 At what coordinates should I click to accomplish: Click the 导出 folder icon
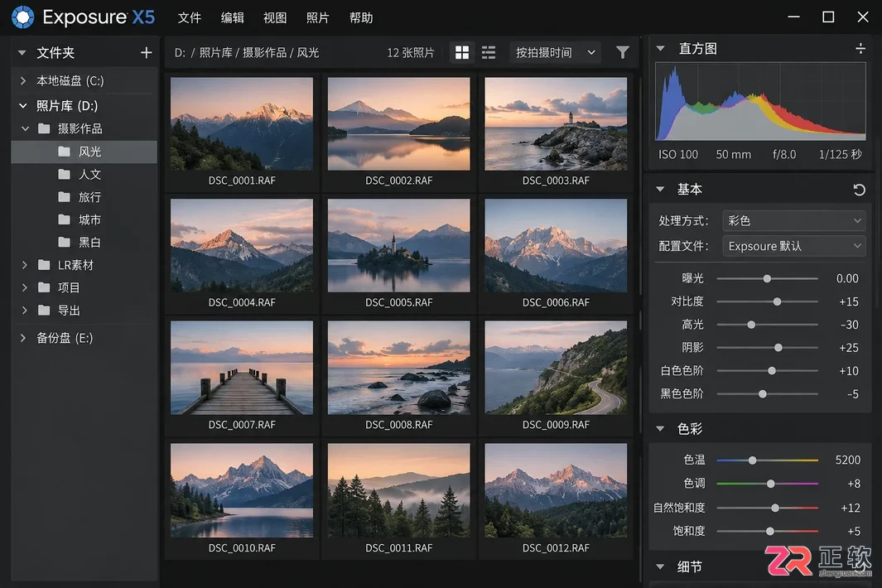click(x=44, y=310)
